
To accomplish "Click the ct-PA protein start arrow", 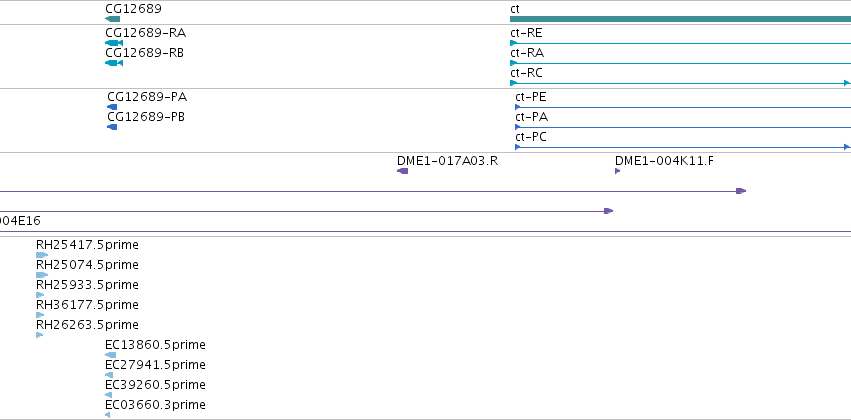I will tap(518, 127).
